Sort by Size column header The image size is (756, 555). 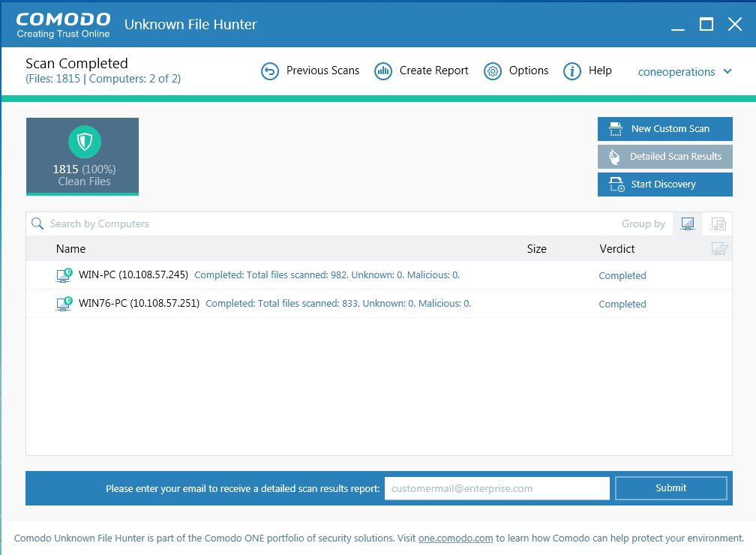tap(537, 249)
